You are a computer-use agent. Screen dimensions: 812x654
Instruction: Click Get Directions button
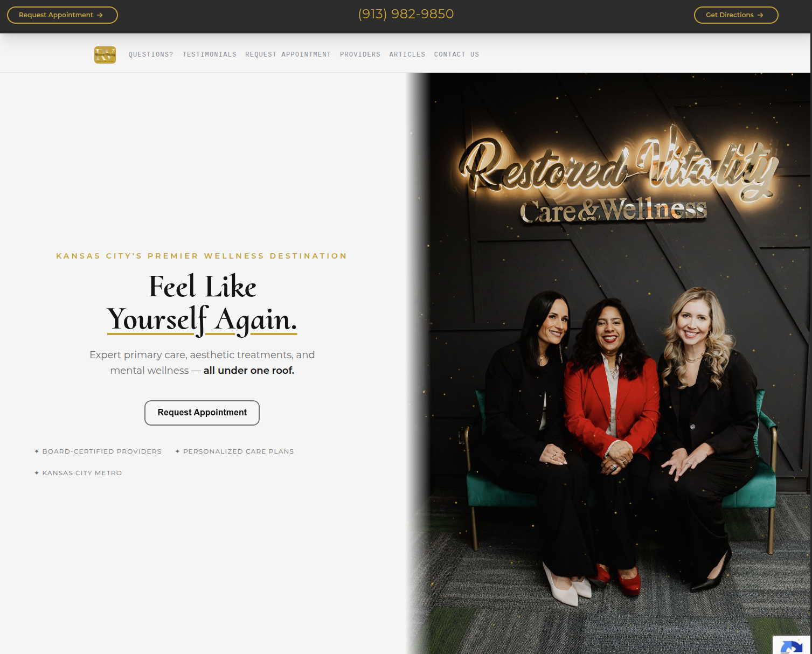click(736, 15)
